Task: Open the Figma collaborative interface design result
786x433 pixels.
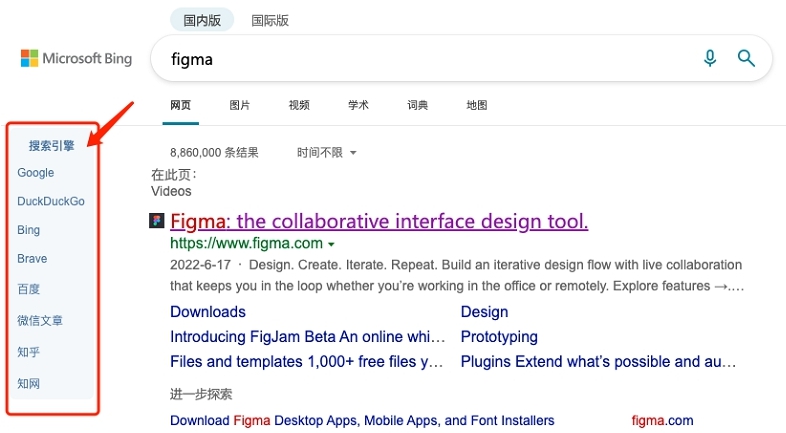Action: (379, 221)
